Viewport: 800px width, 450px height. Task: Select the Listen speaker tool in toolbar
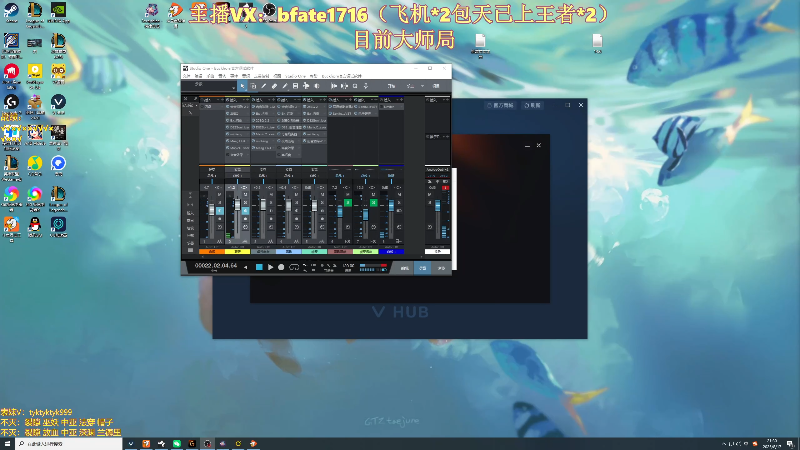(x=317, y=86)
